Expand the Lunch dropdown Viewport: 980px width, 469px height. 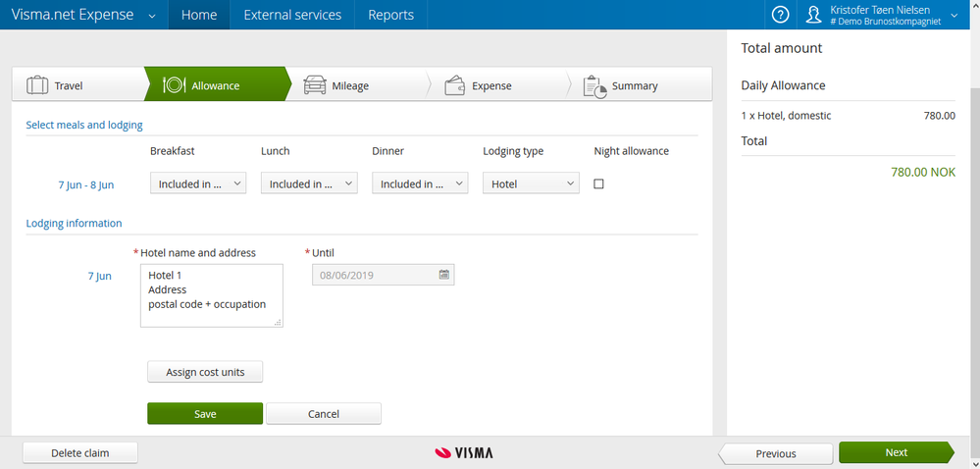[x=309, y=183]
